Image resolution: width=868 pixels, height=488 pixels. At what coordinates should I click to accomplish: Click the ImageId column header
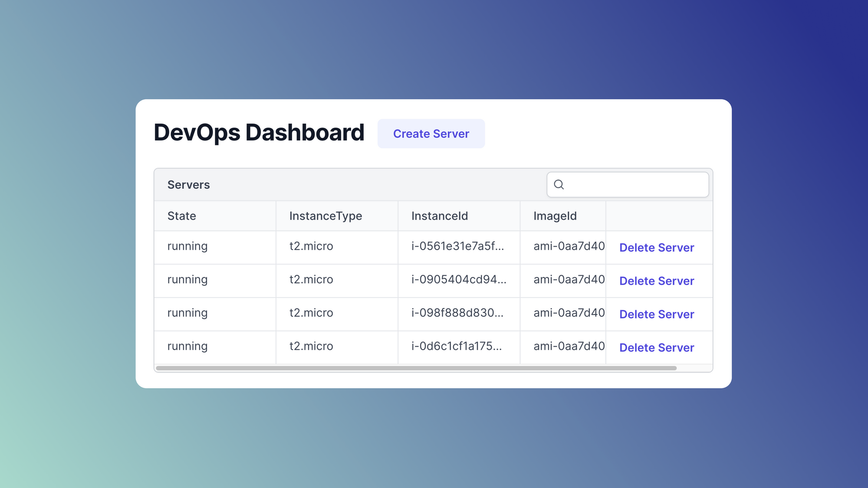(x=563, y=216)
